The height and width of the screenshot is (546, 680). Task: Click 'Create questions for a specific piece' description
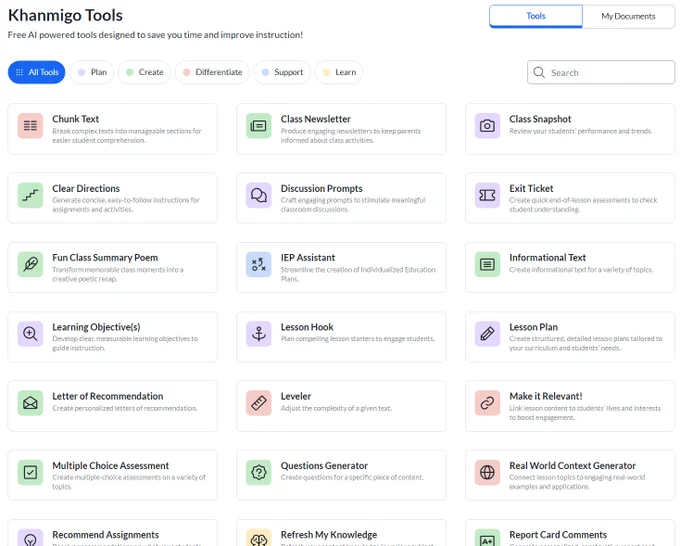352,477
